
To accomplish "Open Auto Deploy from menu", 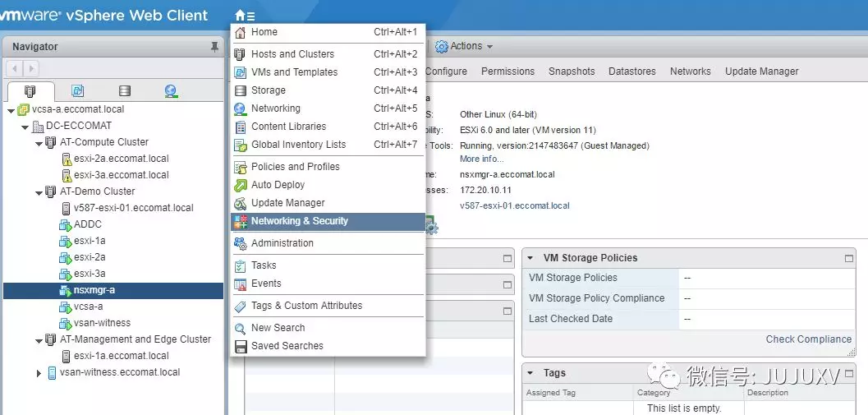I will coord(328,185).
